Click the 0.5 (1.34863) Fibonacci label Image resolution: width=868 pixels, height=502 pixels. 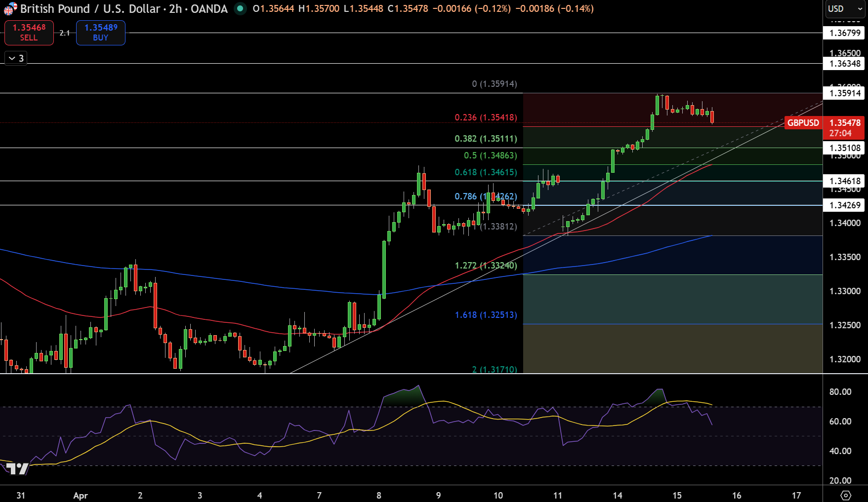(491, 155)
